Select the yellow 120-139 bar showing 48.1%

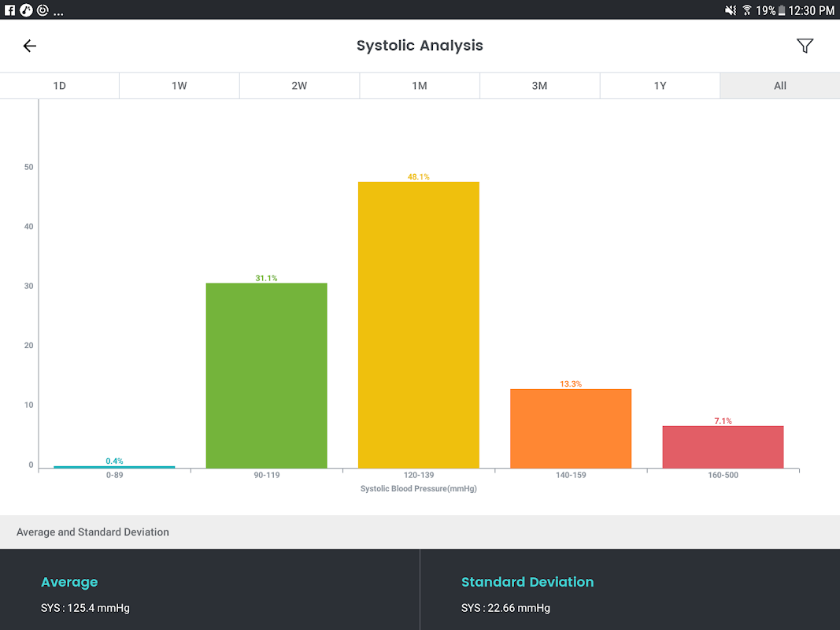pyautogui.click(x=418, y=323)
